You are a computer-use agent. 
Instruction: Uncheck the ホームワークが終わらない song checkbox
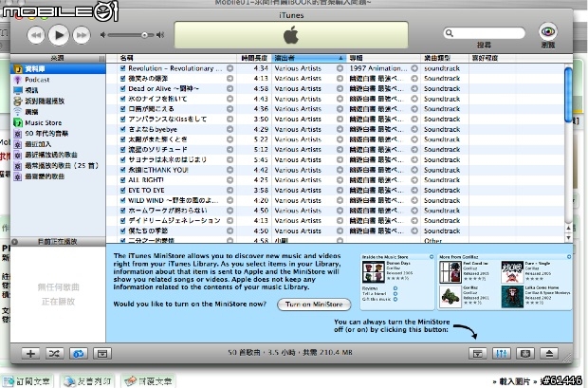122,211
